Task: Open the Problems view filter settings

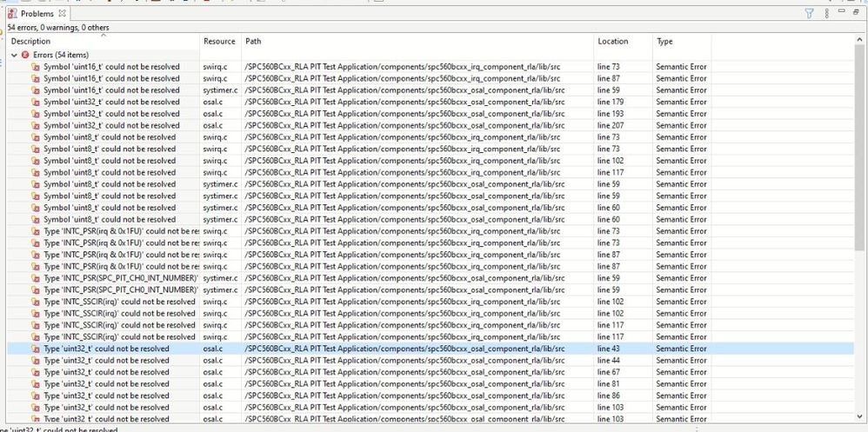Action: 810,14
